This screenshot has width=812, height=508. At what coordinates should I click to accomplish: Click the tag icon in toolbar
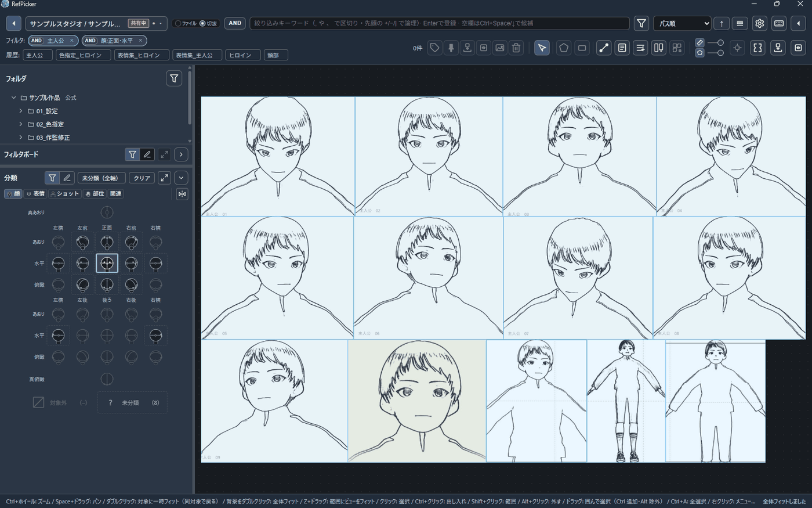(434, 48)
